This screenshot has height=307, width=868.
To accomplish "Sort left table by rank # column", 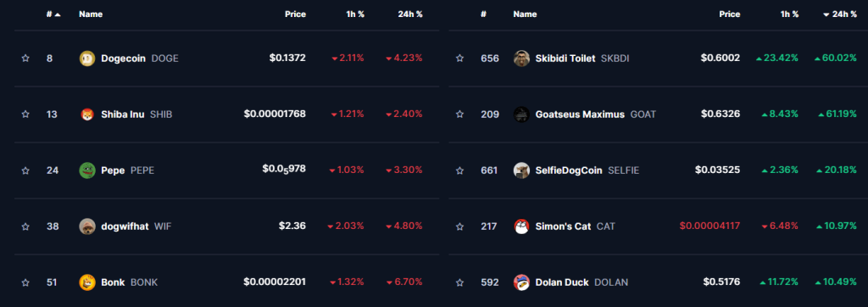I will pyautogui.click(x=53, y=14).
